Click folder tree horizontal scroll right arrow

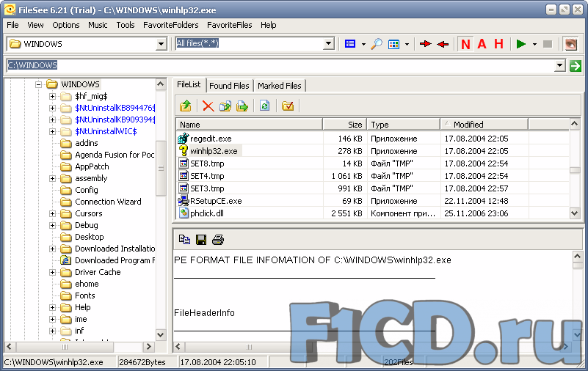pos(149,347)
